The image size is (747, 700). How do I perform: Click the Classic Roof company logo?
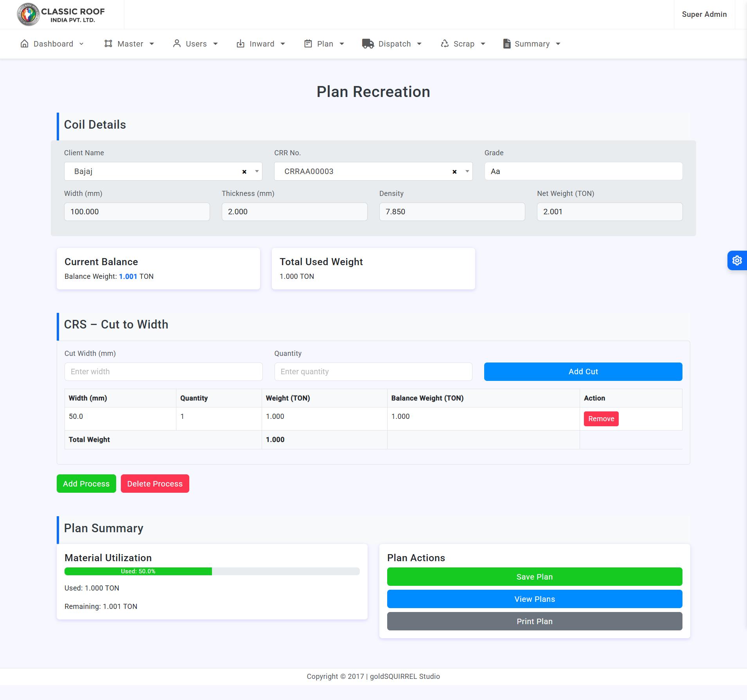coord(61,14)
